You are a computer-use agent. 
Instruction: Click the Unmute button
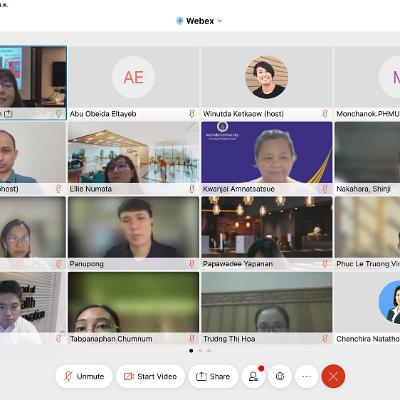click(84, 376)
